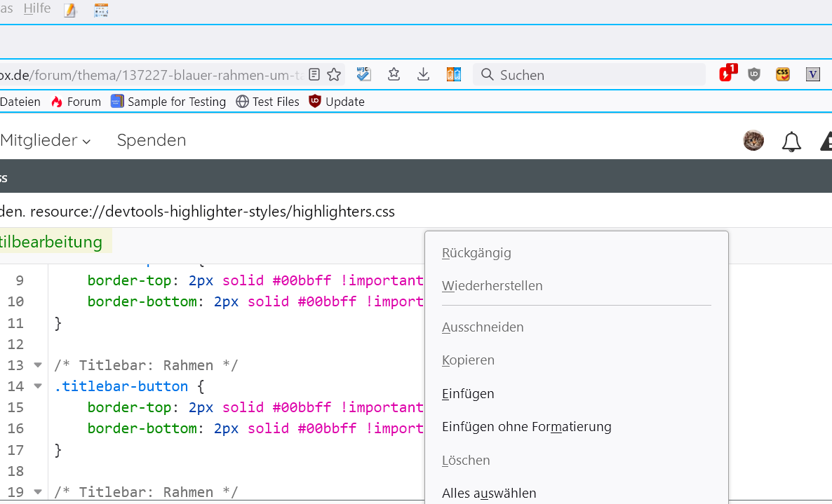Toggle reader view in the address bar
832x504 pixels.
(x=315, y=74)
